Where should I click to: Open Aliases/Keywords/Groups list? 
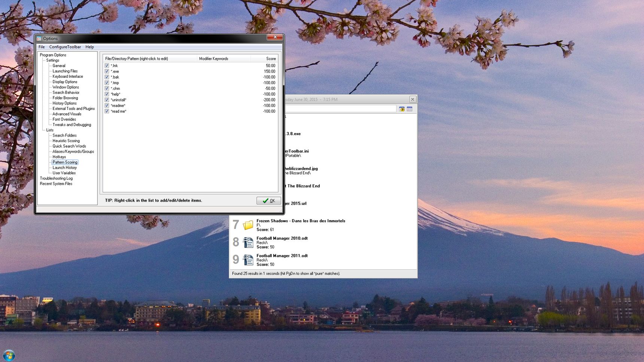[73, 151]
